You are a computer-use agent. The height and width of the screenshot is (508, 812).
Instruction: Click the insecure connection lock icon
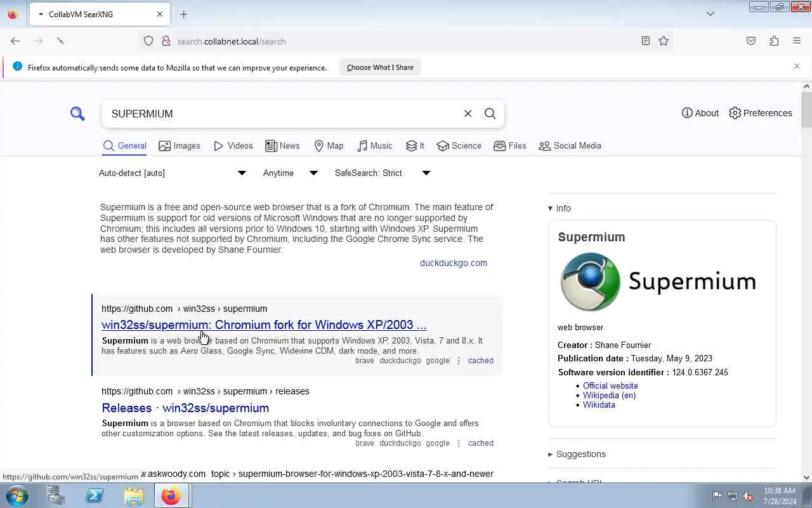166,41
